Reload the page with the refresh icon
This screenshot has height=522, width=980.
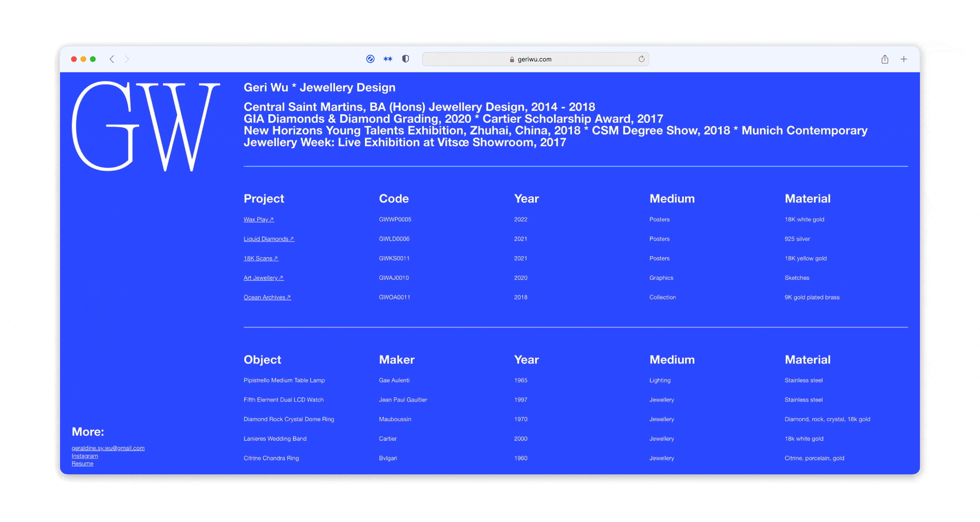(641, 59)
